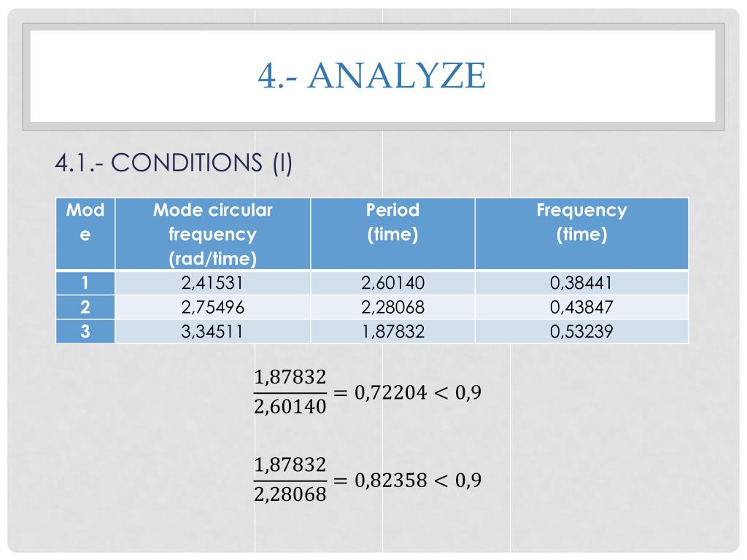Click the "4.- ANALYZE" slide title
Screen dimensions: 747x560
click(372, 76)
